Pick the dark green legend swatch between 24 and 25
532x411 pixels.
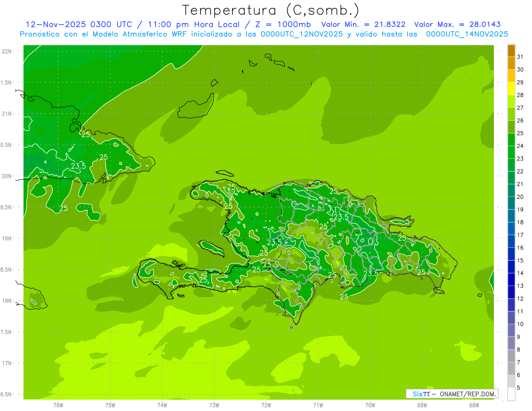511,140
